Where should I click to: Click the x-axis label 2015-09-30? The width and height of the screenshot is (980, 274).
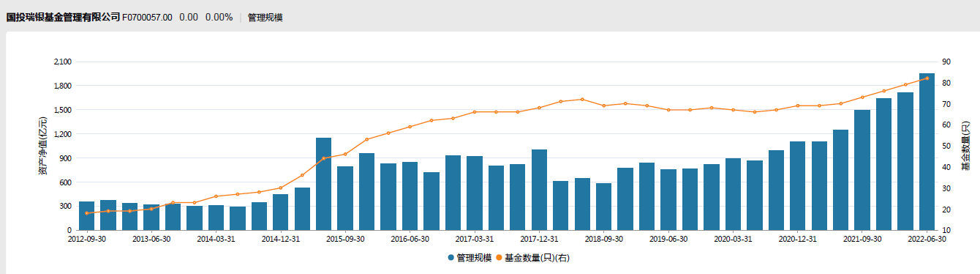[345, 239]
